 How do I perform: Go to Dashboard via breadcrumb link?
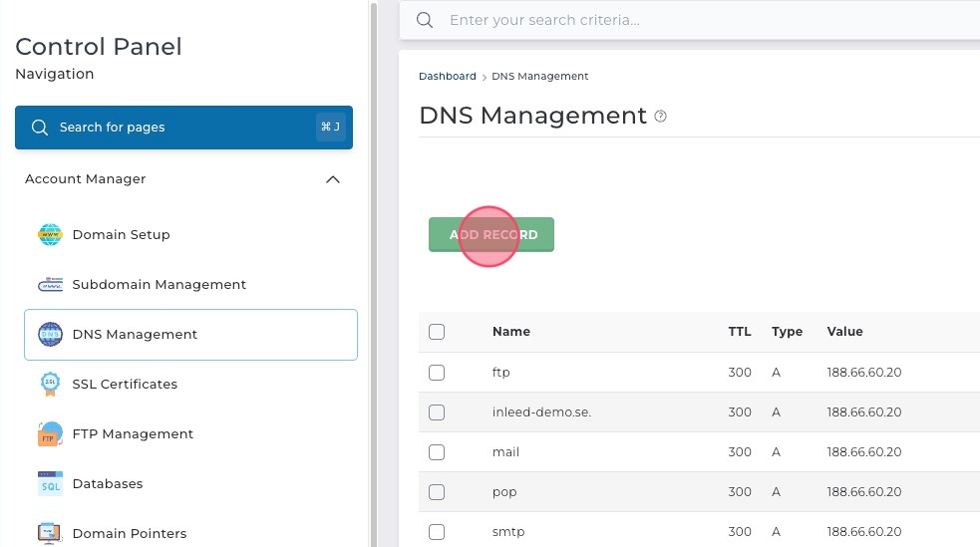pyautogui.click(x=447, y=77)
